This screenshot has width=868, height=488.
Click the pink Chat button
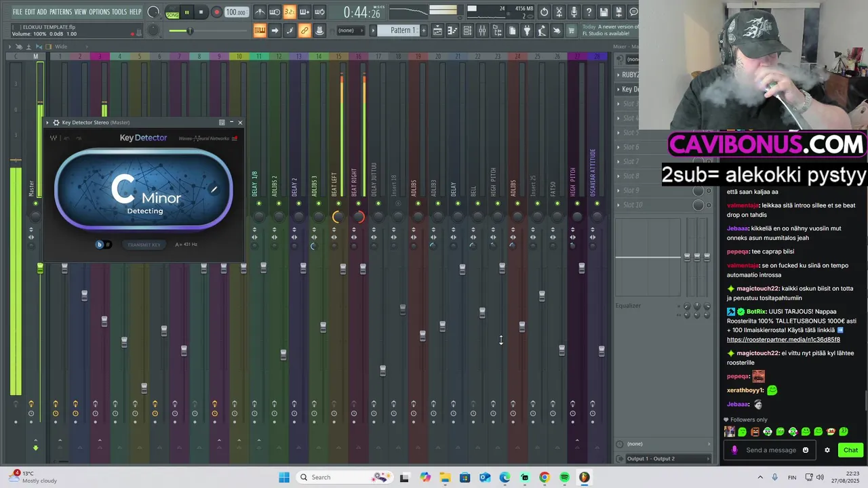pos(850,450)
